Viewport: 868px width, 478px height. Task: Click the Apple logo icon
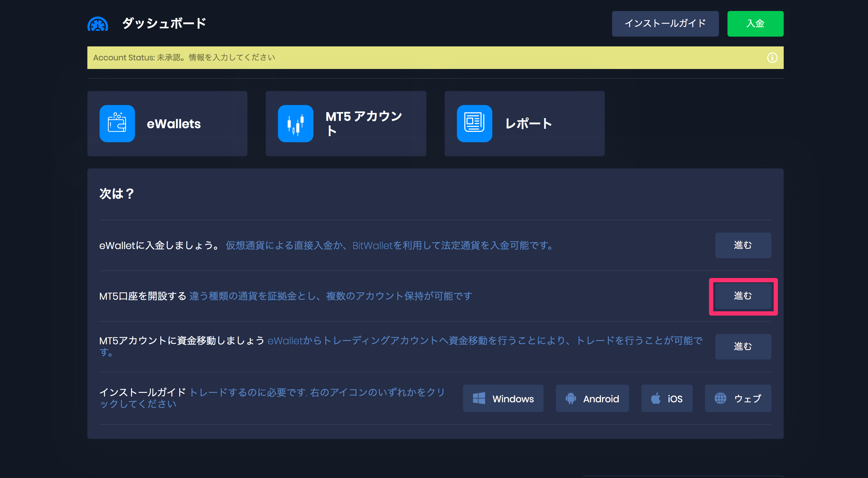[656, 399]
